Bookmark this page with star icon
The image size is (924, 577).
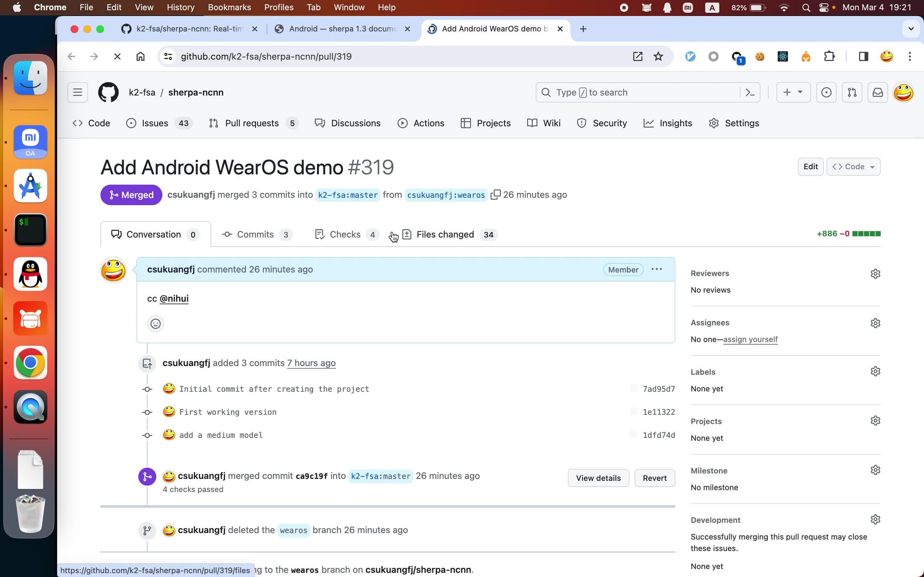point(658,56)
